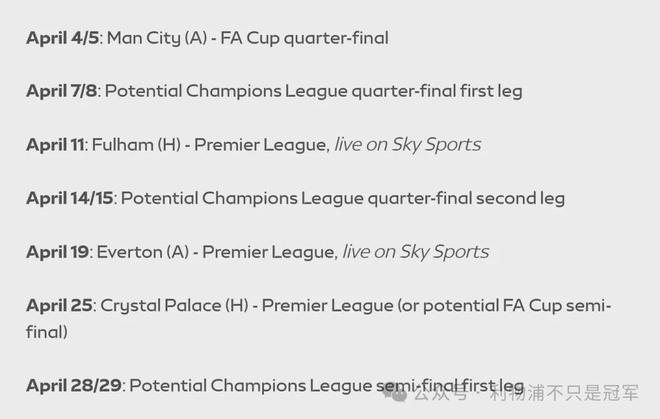Click the 公众号 watermark label
This screenshot has height=419, width=660.
440,395
